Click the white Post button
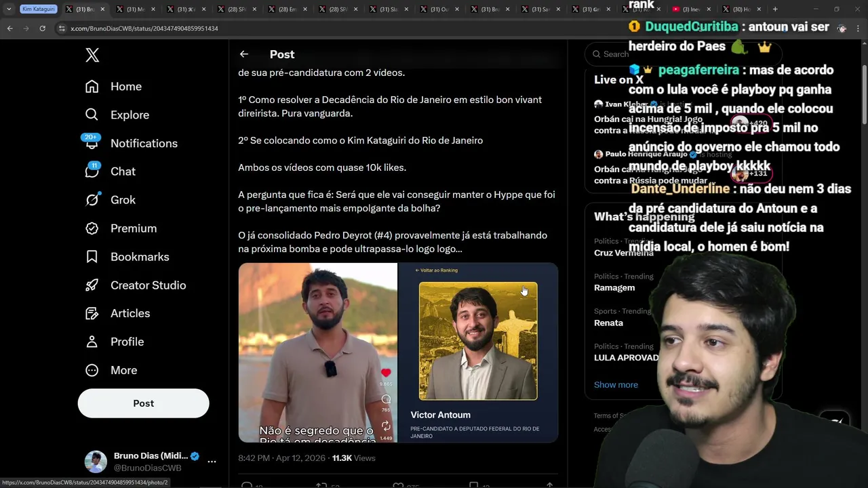This screenshot has width=868, height=488. point(143,403)
